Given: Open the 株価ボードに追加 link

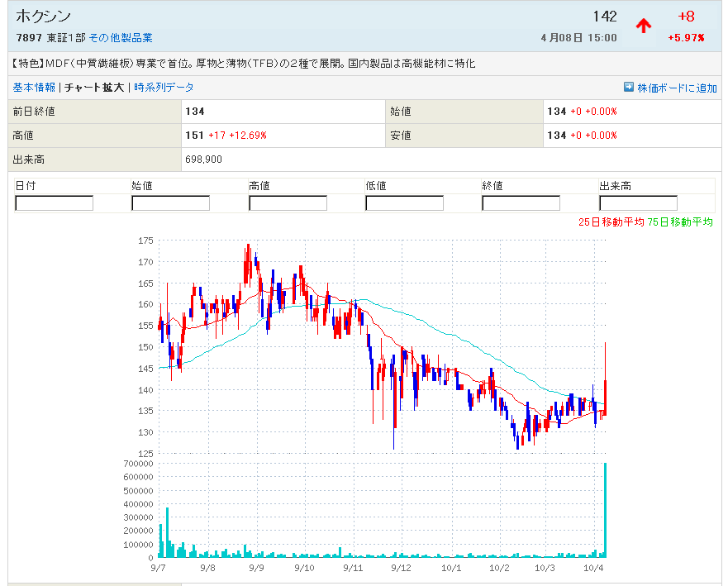Looking at the screenshot, I should (x=677, y=88).
